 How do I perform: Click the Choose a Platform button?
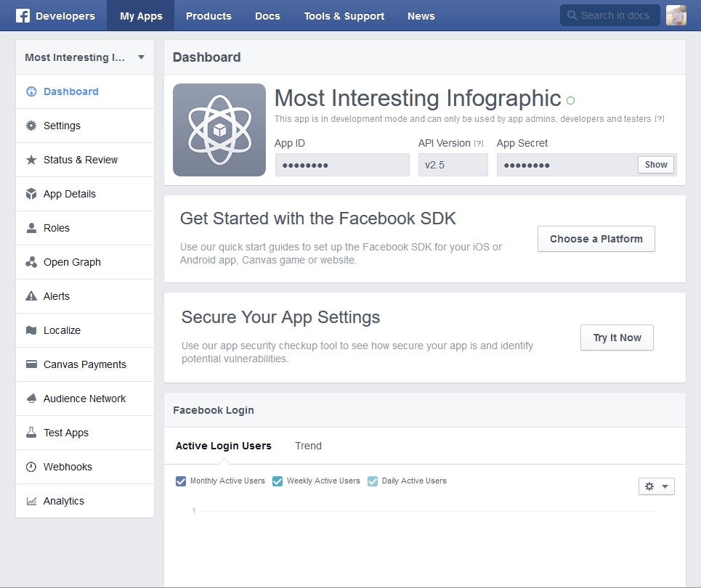tap(596, 239)
